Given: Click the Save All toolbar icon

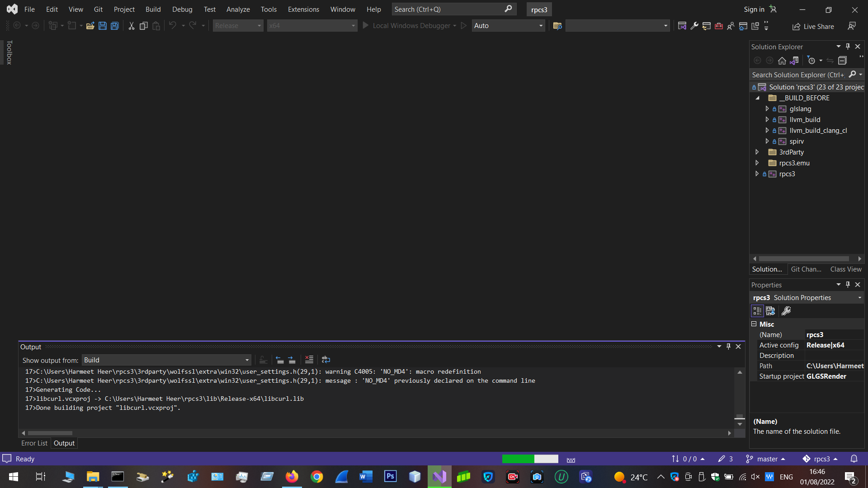Looking at the screenshot, I should tap(115, 26).
